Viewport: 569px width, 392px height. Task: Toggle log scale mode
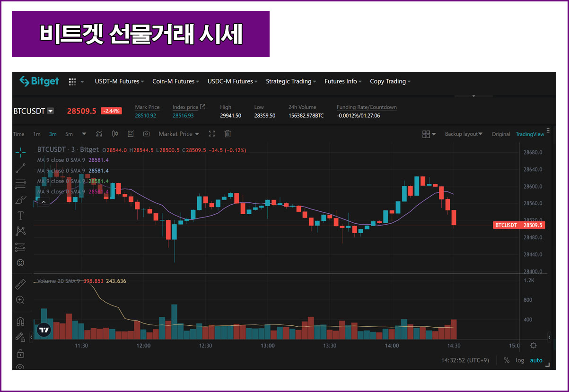[x=520, y=360]
